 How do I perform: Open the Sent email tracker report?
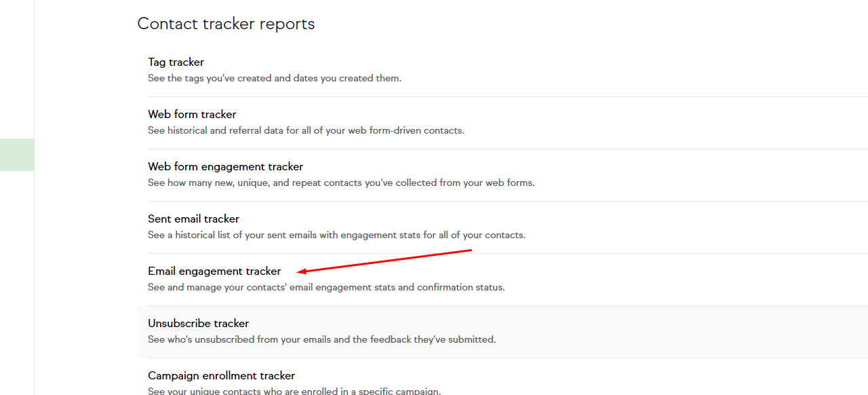(193, 219)
